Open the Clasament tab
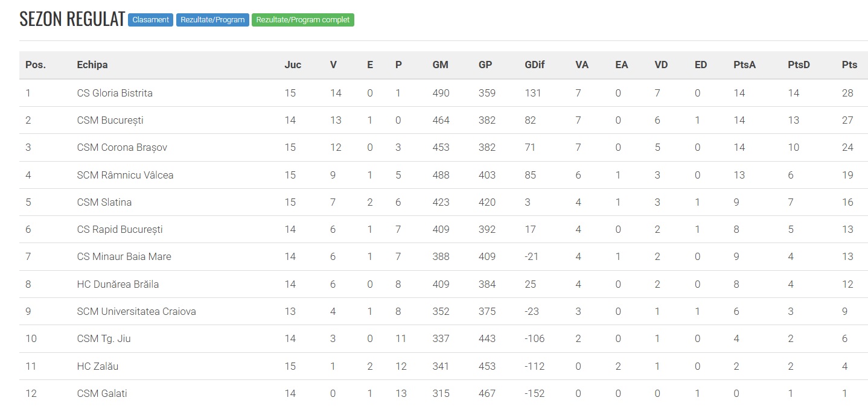868x415 pixels. 151,20
